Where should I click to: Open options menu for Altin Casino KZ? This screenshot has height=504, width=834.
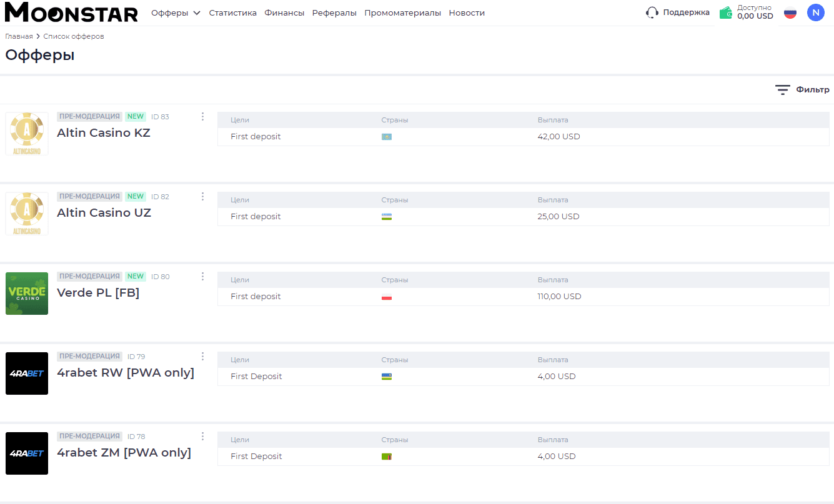click(x=202, y=117)
